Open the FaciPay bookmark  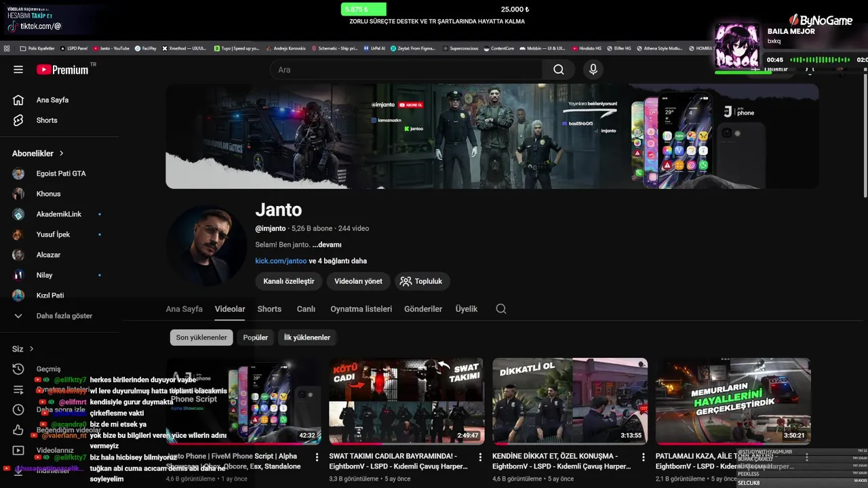click(x=145, y=49)
